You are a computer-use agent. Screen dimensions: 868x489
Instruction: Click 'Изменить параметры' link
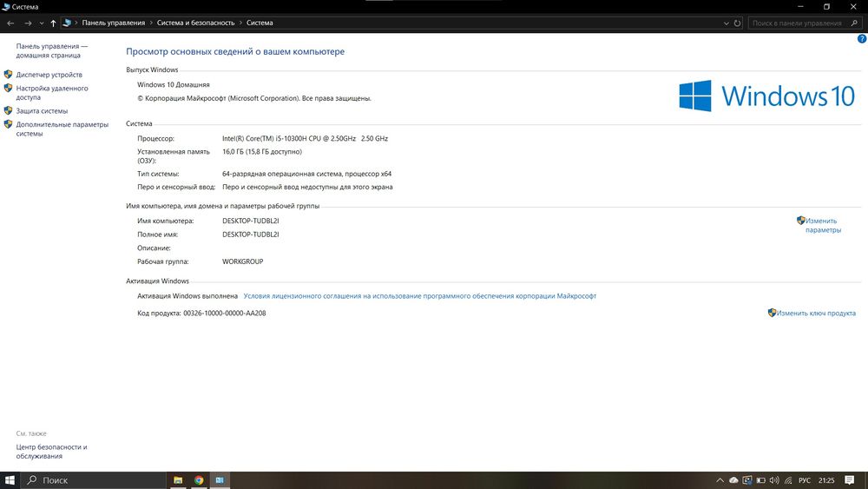click(823, 226)
